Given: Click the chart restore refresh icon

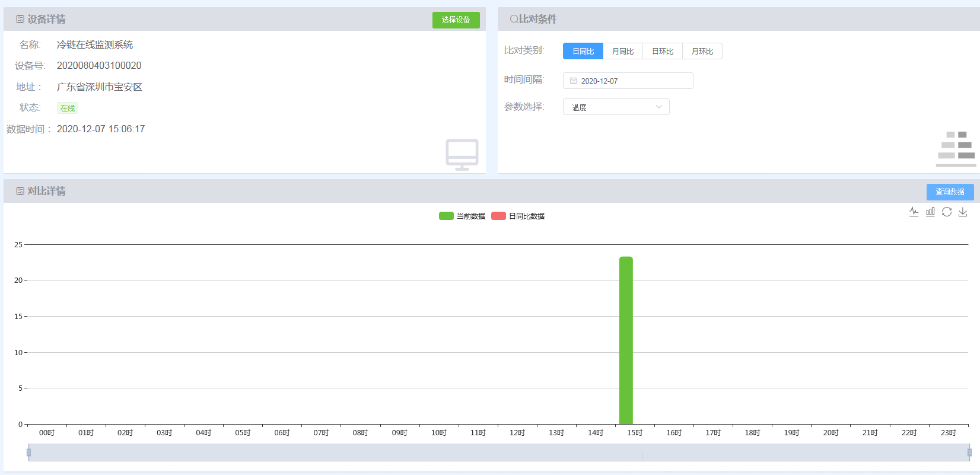Looking at the screenshot, I should pyautogui.click(x=947, y=212).
